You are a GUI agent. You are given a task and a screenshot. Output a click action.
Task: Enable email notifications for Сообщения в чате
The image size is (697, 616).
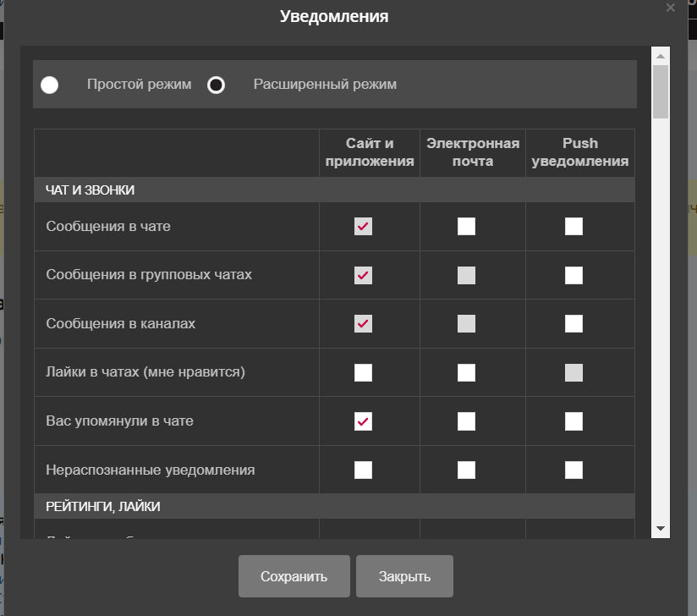coord(466,226)
